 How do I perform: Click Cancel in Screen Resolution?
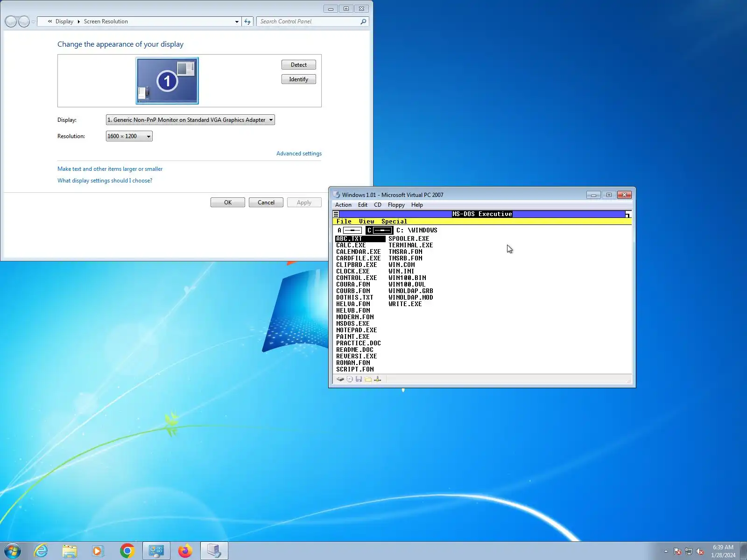coord(266,203)
